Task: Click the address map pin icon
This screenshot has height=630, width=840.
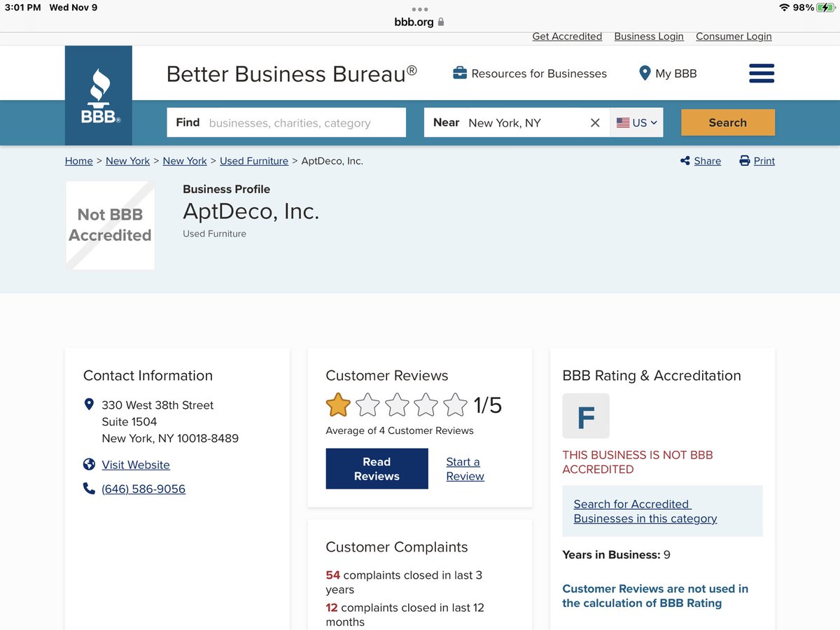Action: point(89,405)
